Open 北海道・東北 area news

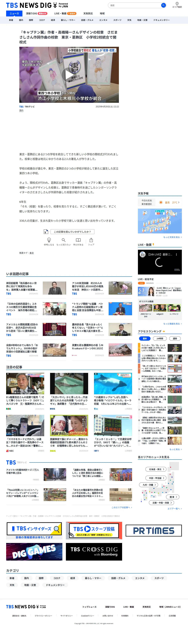[x=156, y=469]
